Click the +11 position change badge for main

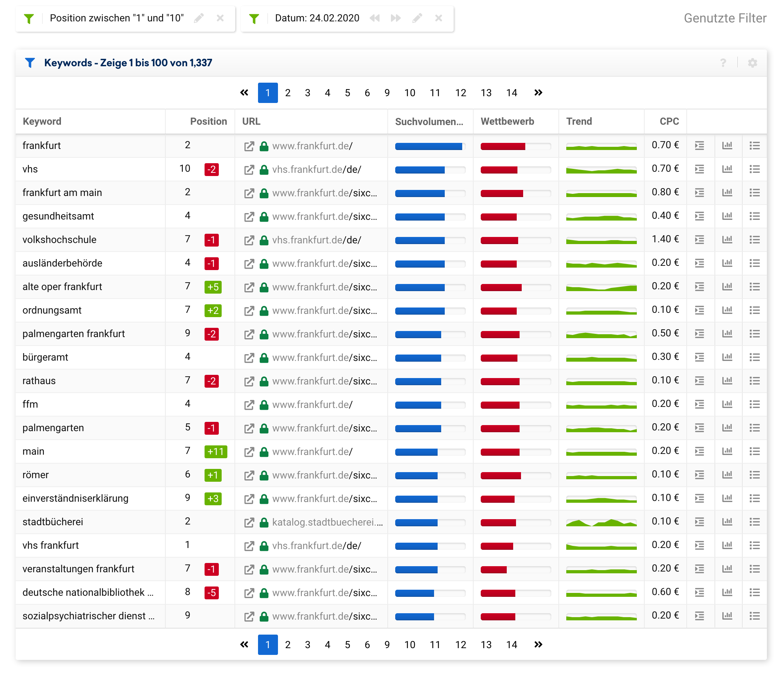(x=216, y=451)
